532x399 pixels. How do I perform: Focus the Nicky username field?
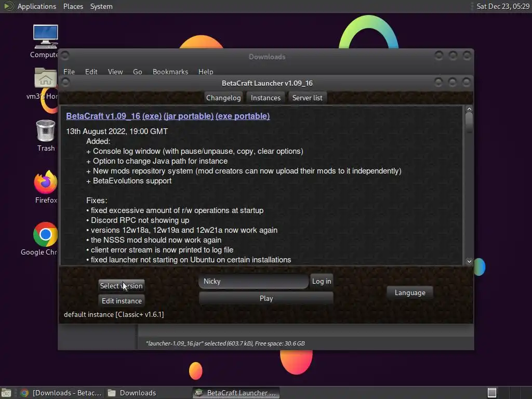click(x=254, y=281)
